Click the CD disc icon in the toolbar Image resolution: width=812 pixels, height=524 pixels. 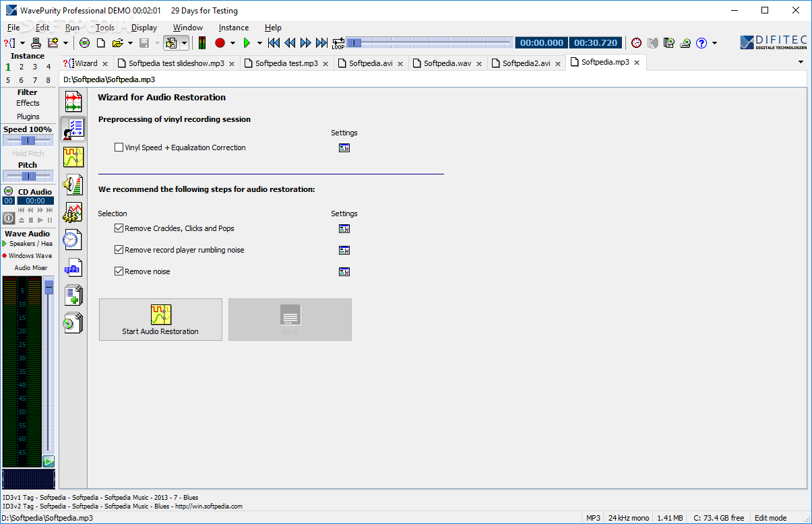click(x=84, y=43)
